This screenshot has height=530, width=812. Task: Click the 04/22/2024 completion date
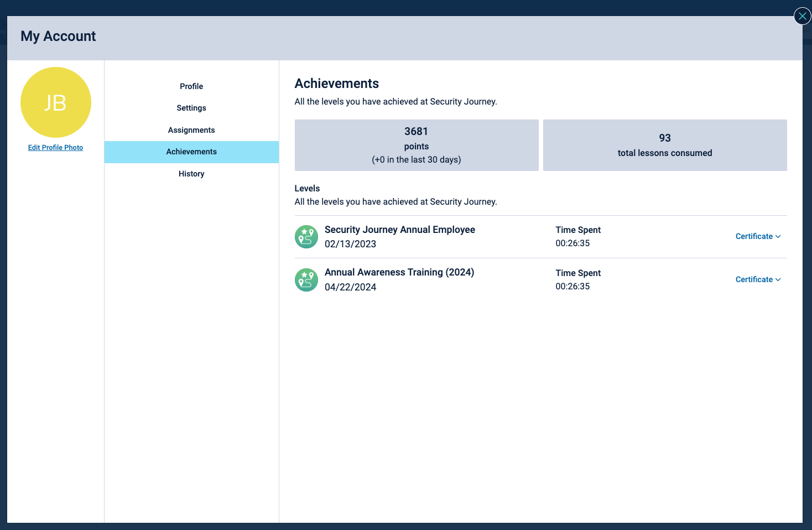(350, 287)
